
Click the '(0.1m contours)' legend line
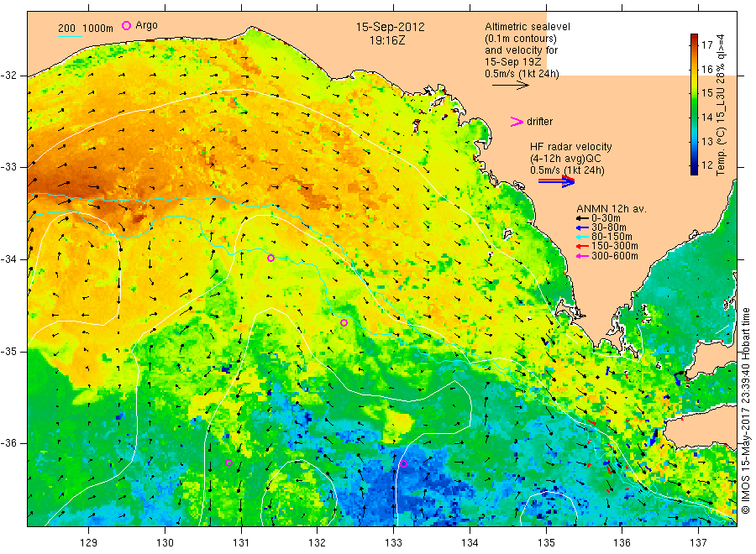coord(521,39)
